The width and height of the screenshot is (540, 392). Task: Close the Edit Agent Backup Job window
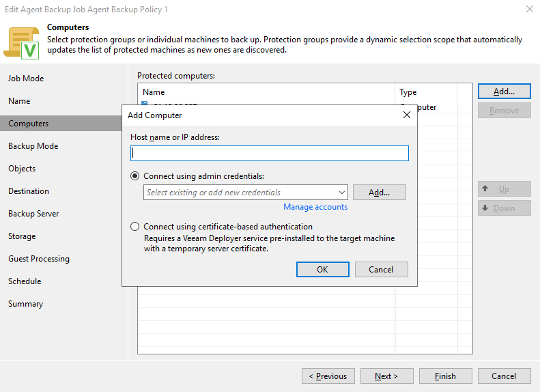(530, 10)
